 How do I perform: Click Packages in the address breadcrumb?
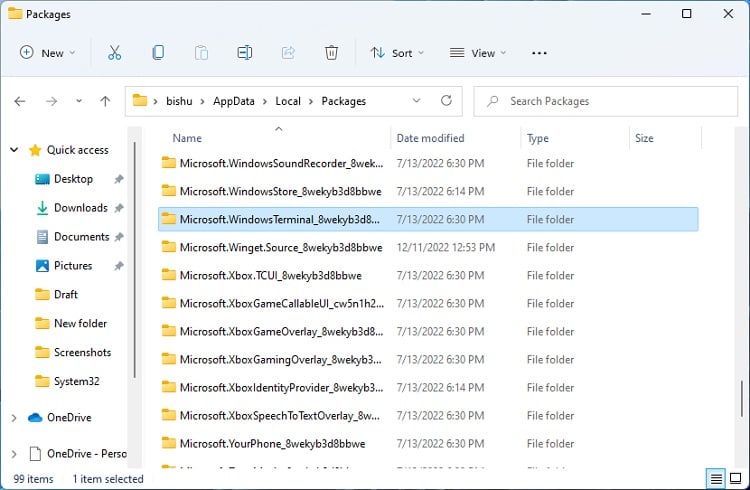tap(343, 101)
